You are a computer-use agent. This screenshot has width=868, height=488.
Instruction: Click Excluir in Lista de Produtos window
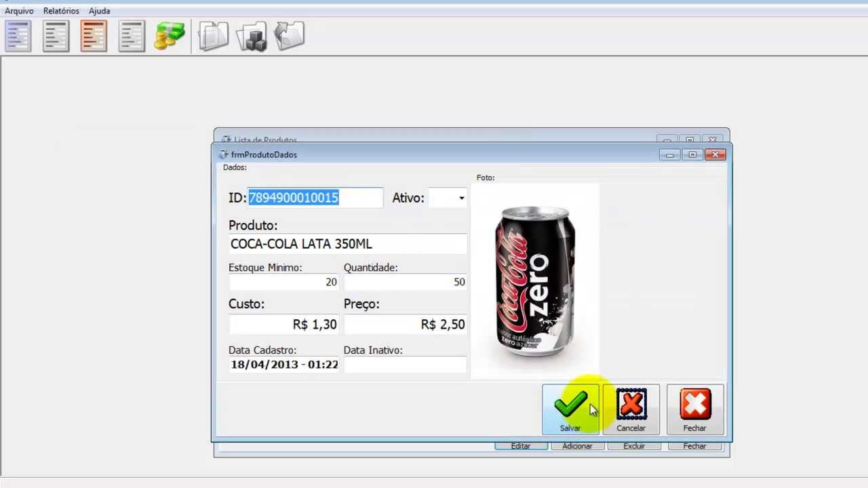[635, 446]
